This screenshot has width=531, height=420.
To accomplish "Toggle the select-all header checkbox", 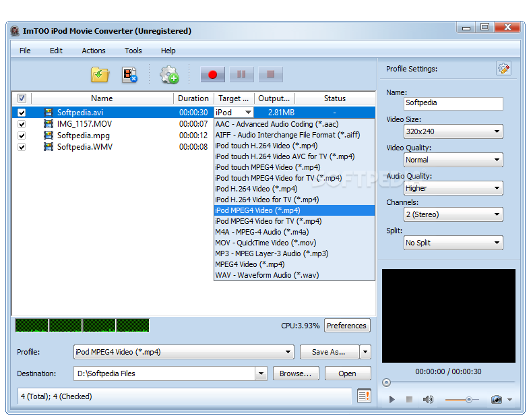I will click(x=22, y=98).
